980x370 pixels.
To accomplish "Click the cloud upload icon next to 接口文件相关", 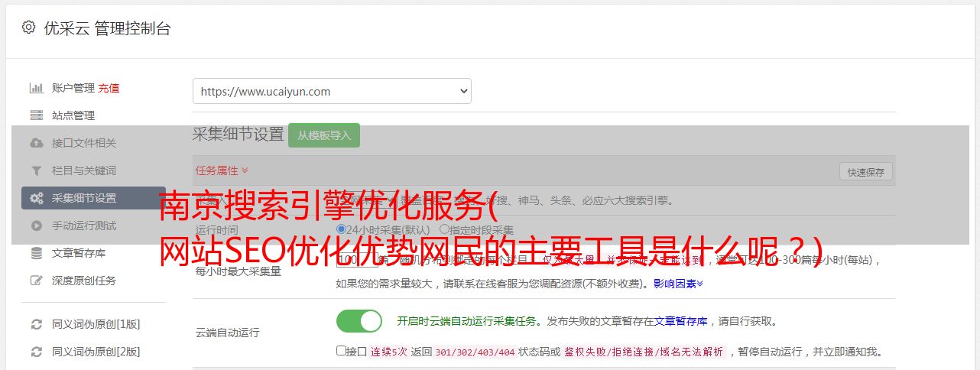I will click(36, 143).
